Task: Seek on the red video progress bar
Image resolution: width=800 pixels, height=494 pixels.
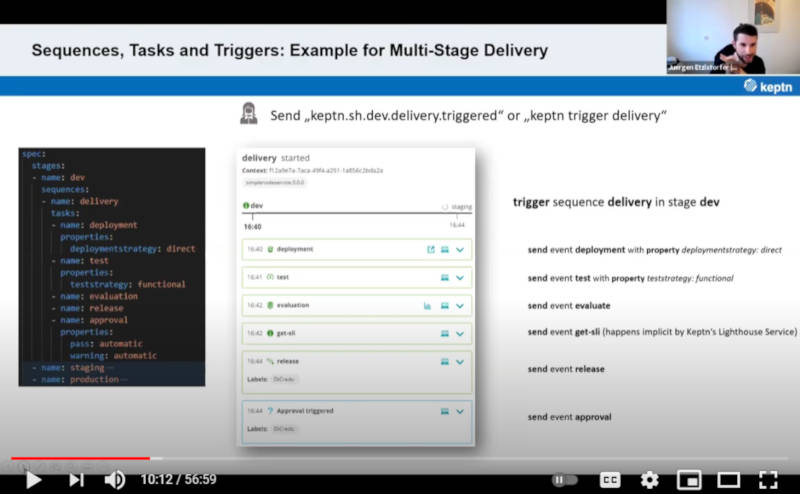Action: 81,458
